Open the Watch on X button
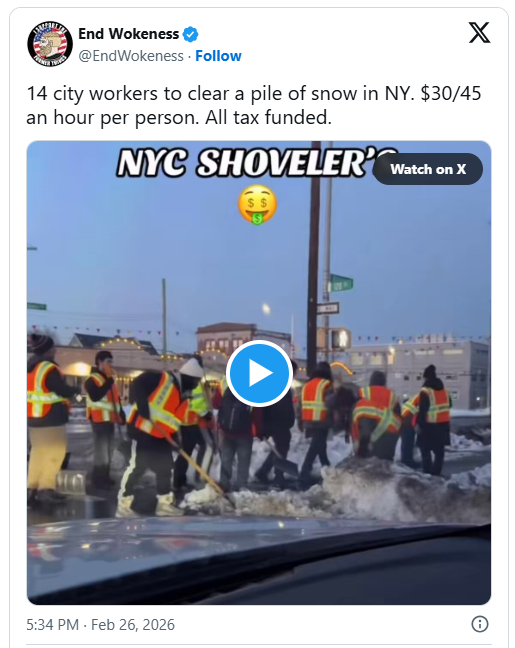This screenshot has width=515, height=648. coord(428,169)
